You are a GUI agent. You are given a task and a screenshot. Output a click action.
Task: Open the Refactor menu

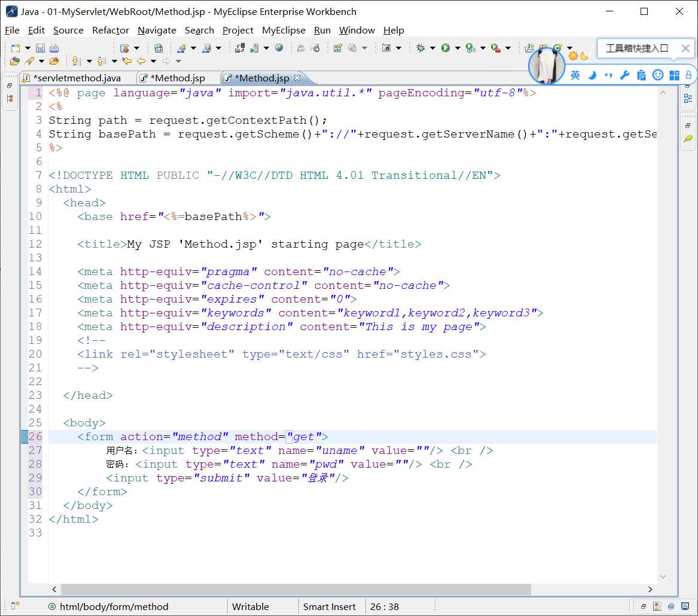coord(111,31)
